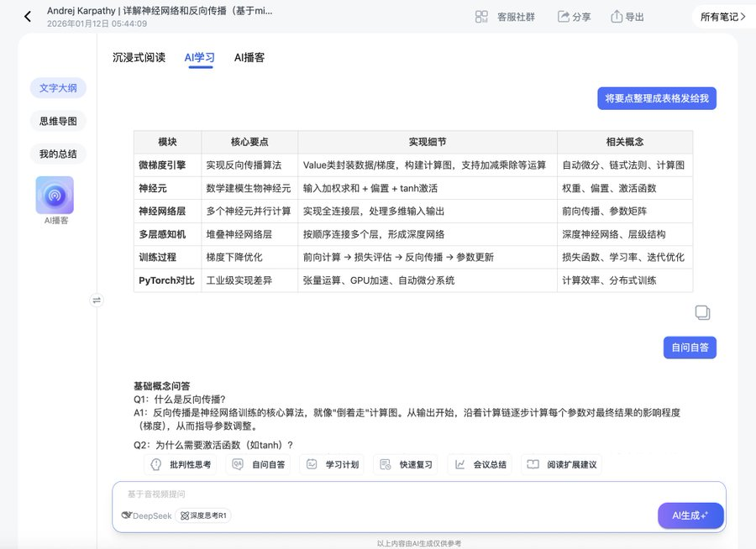The height and width of the screenshot is (549, 756).
Task: Select 思维导图 view in sidebar
Action: click(x=58, y=121)
